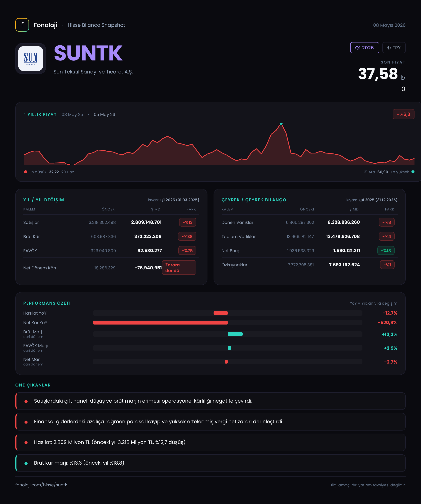Click the teal highest-price peak marker on chart
This screenshot has width=421, height=504.
(281, 124)
